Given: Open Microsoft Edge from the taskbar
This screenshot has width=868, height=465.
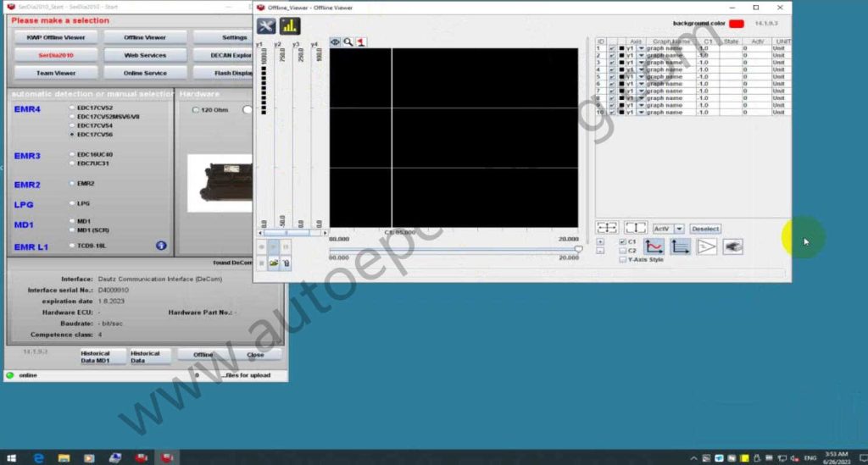Looking at the screenshot, I should click(39, 457).
